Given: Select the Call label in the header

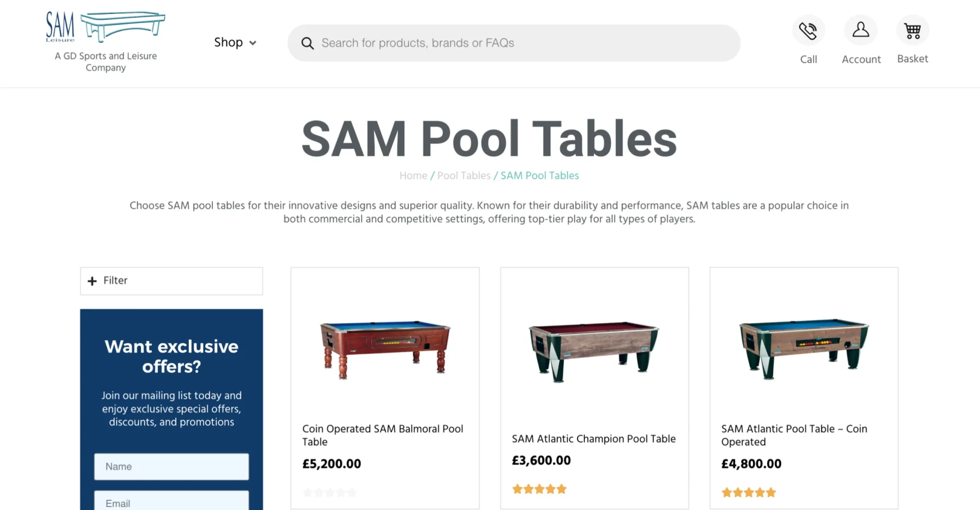Looking at the screenshot, I should [x=808, y=59].
